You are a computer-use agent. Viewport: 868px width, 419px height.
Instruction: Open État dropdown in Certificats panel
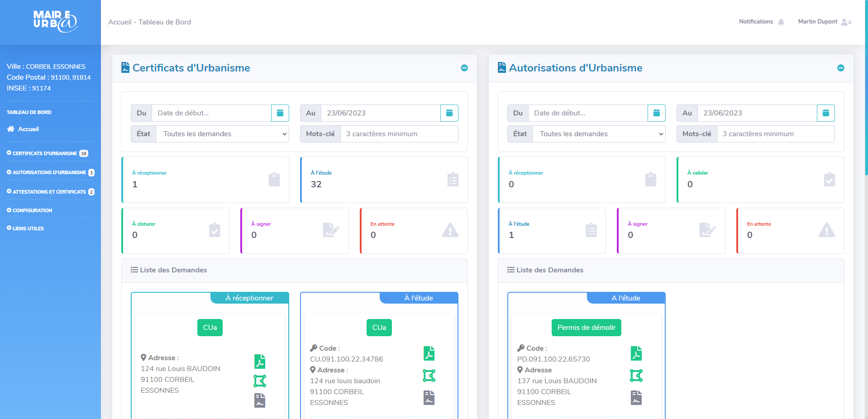(x=223, y=134)
